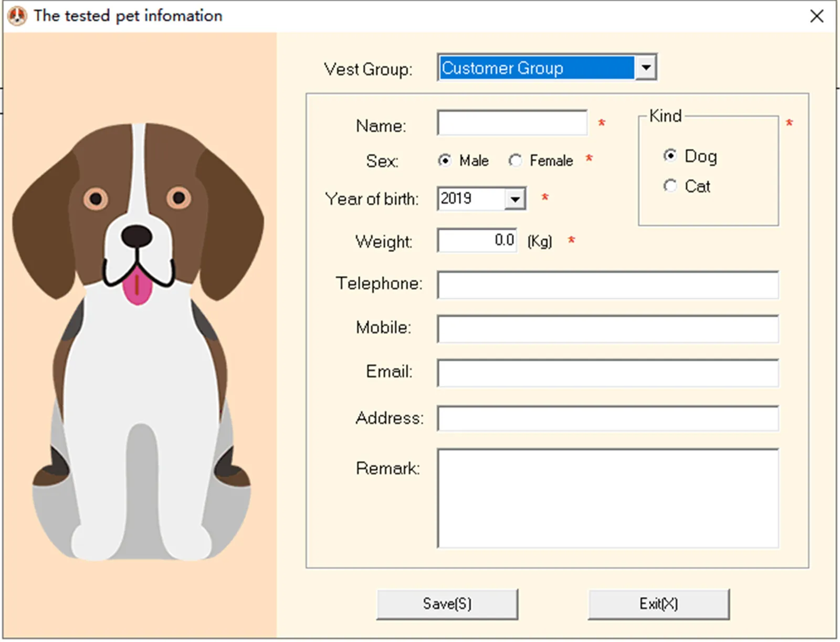The height and width of the screenshot is (642, 840).
Task: Choose Dog as the pet kind
Action: click(x=670, y=155)
